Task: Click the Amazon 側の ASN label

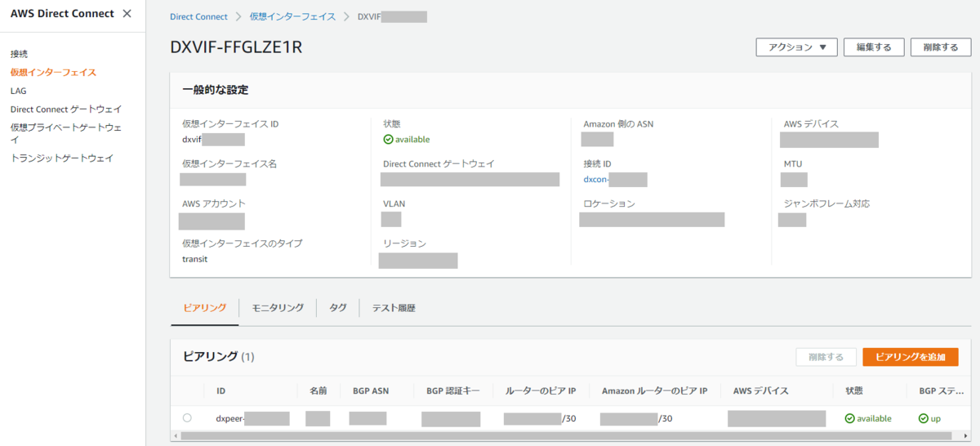Action: (618, 124)
